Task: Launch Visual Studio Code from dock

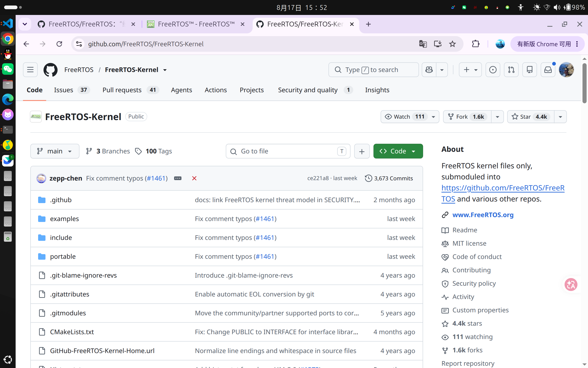Action: click(x=8, y=23)
